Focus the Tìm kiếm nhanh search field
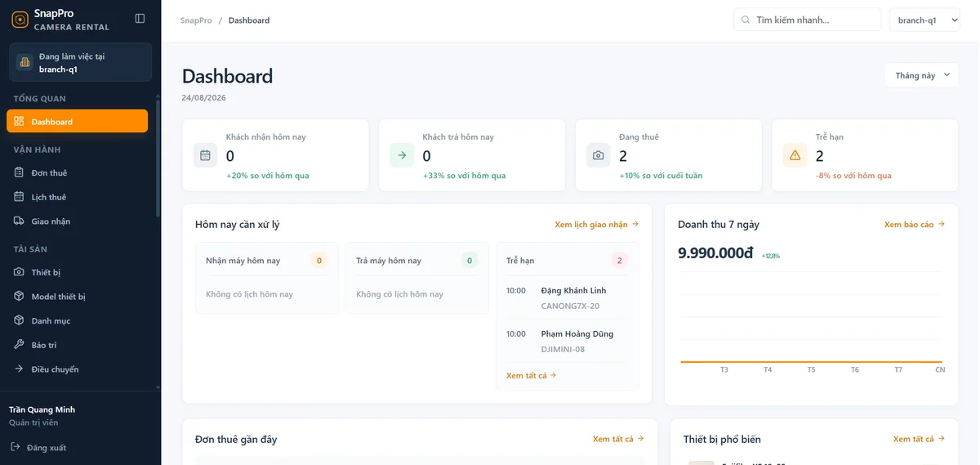The width and height of the screenshot is (980, 465). point(807,20)
